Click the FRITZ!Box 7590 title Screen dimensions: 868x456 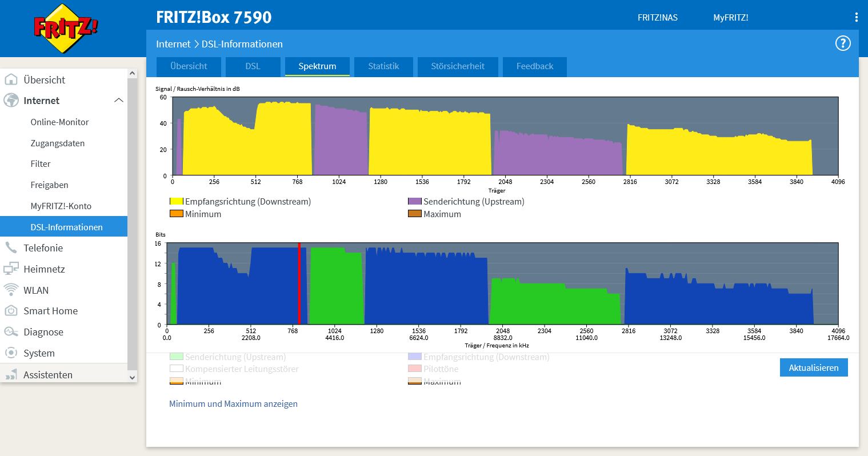coord(214,17)
